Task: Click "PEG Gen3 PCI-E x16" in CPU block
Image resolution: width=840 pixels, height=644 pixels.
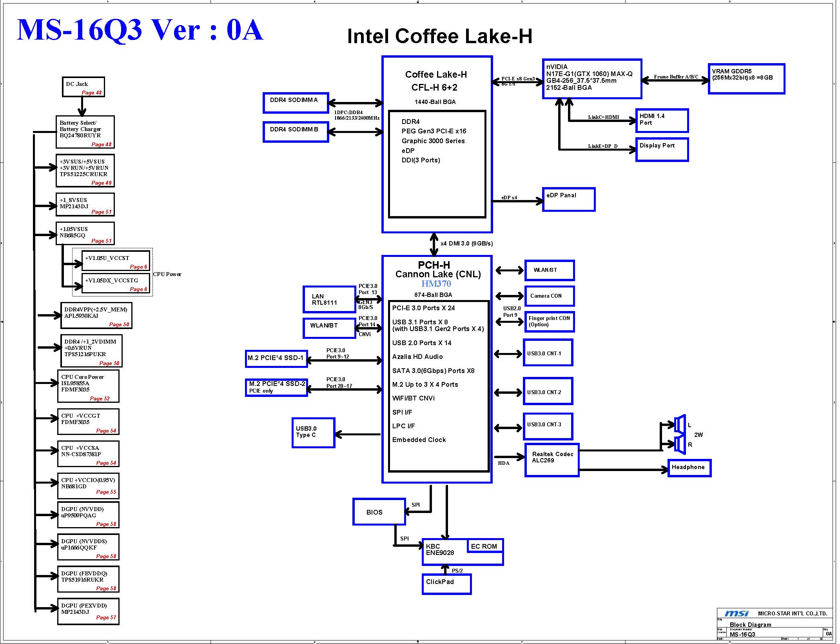Action: [x=434, y=131]
